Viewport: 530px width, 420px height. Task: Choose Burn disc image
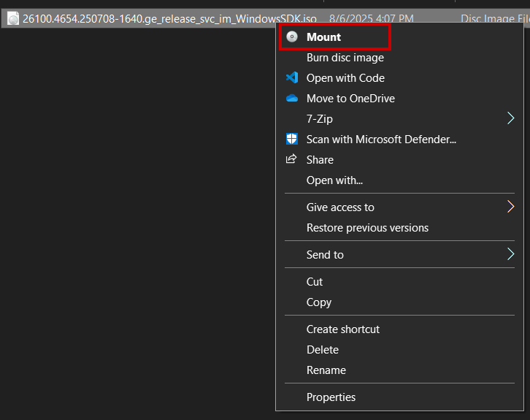click(x=345, y=58)
